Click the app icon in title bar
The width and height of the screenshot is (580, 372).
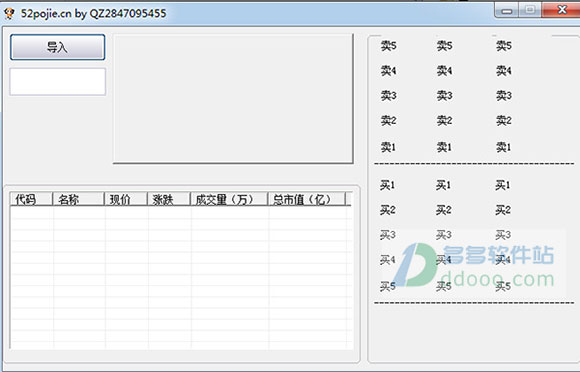(x=9, y=13)
